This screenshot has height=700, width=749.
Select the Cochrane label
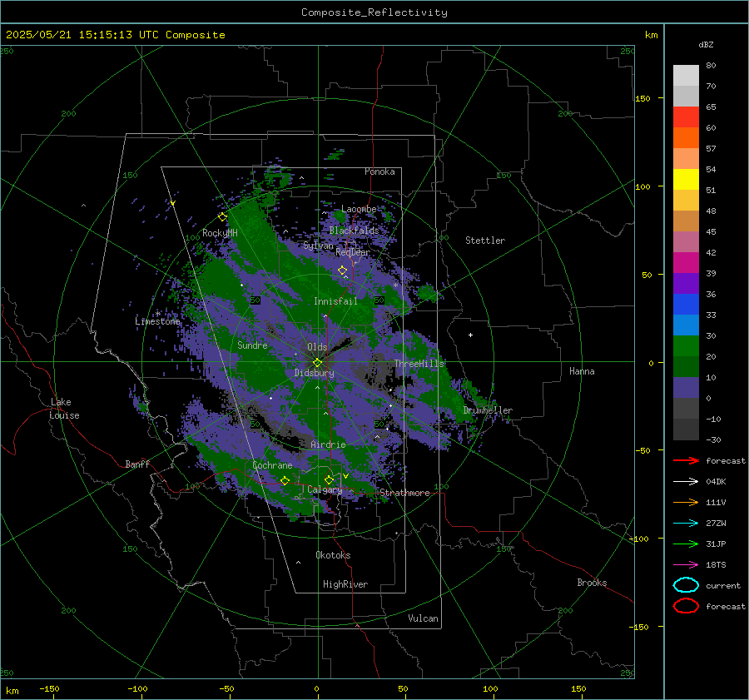(272, 465)
